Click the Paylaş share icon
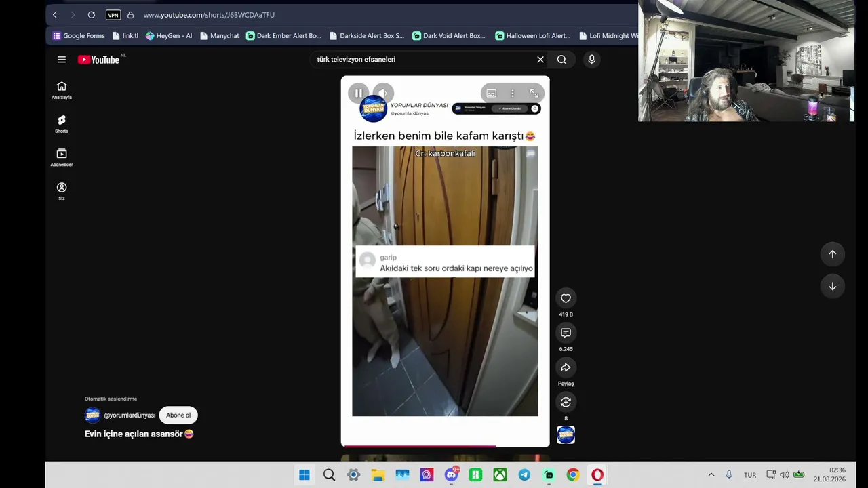Viewport: 868px width, 488px height. click(x=566, y=367)
